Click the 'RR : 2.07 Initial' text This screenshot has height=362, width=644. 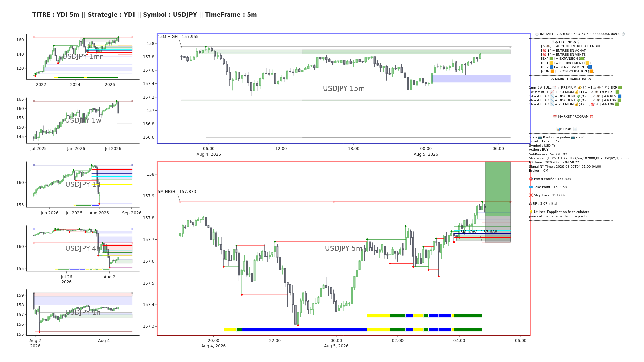click(545, 204)
